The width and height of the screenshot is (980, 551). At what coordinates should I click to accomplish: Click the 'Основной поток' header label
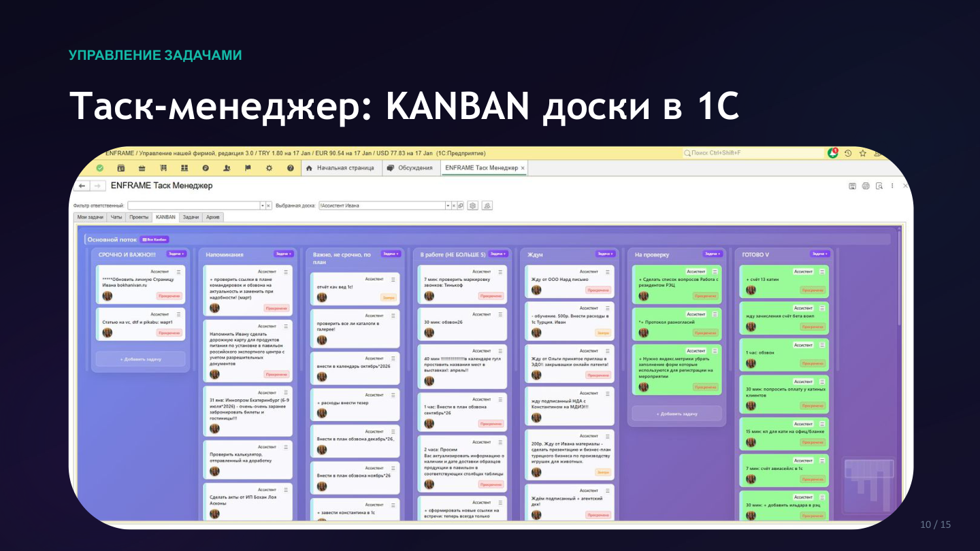(112, 239)
